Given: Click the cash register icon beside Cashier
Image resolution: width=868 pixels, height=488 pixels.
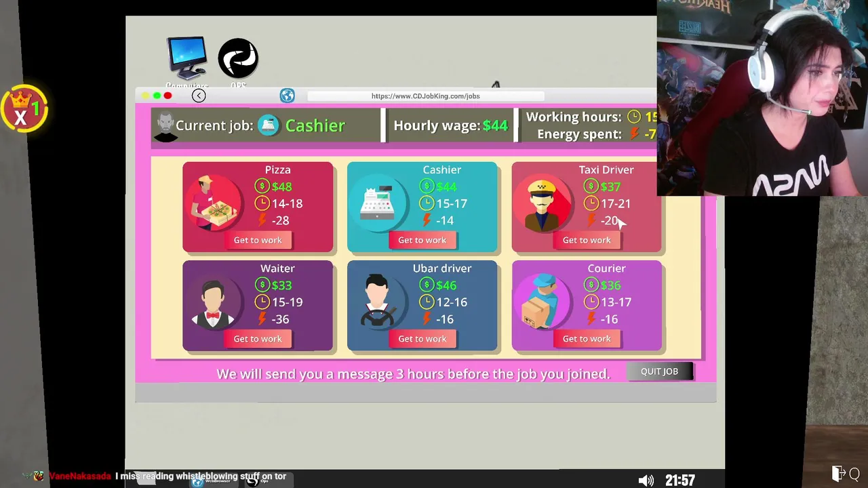Looking at the screenshot, I should click(x=269, y=125).
